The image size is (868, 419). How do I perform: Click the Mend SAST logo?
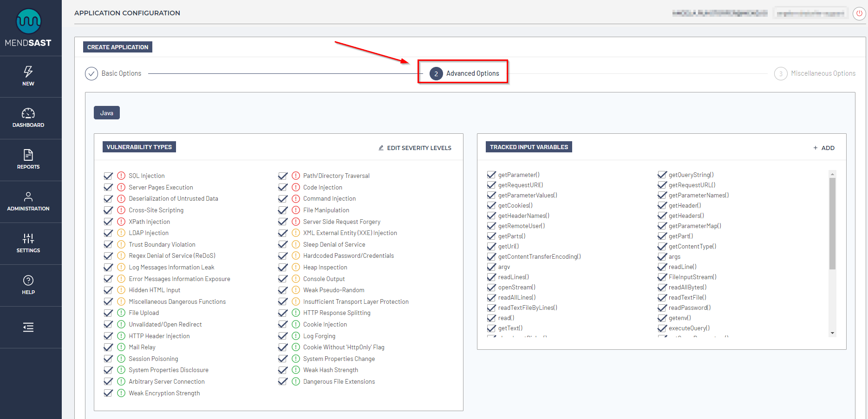click(x=28, y=28)
